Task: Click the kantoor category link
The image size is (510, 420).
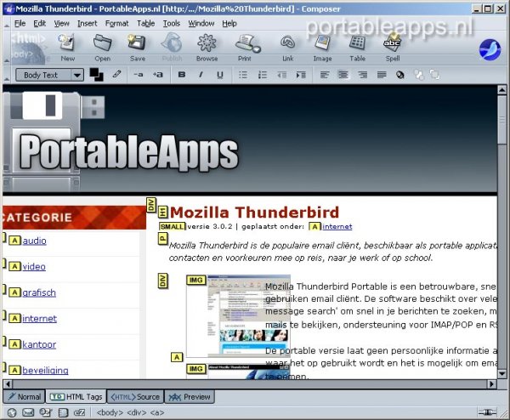Action: coord(39,344)
